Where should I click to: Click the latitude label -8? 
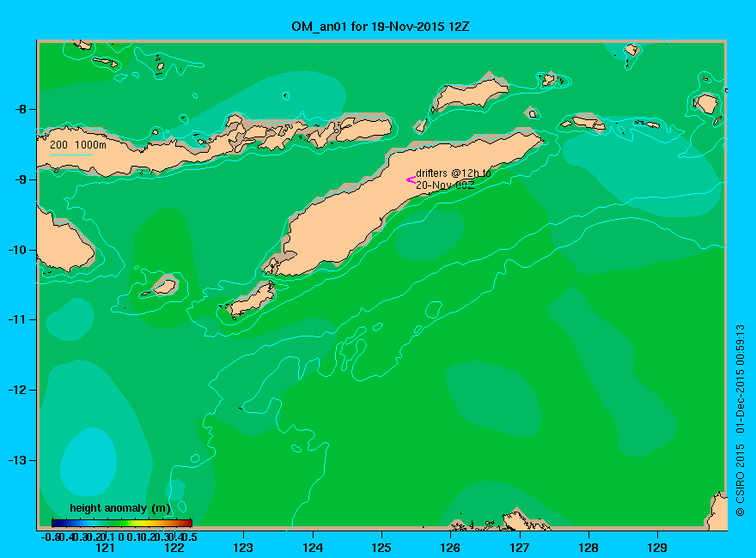(21, 109)
